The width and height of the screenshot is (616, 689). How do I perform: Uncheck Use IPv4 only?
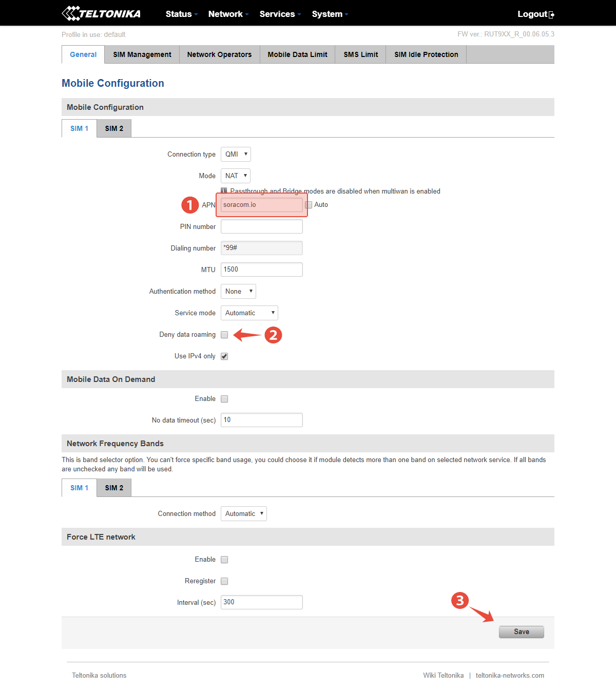tap(224, 356)
